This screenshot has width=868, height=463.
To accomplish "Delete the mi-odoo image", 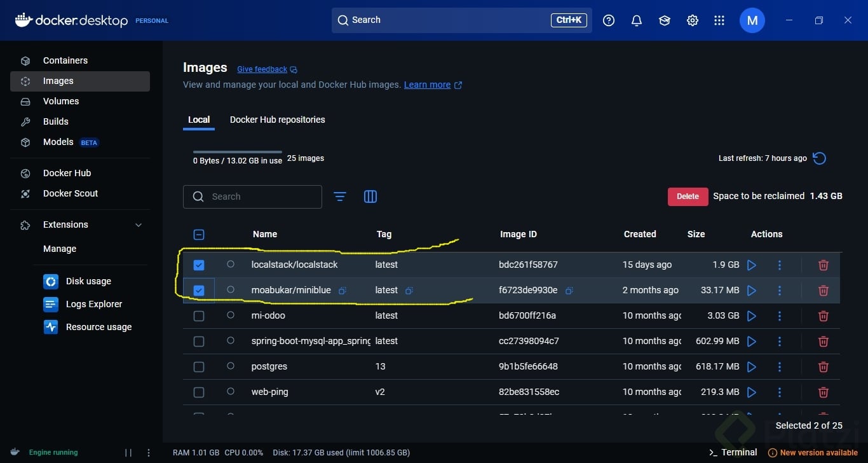I will 824,315.
